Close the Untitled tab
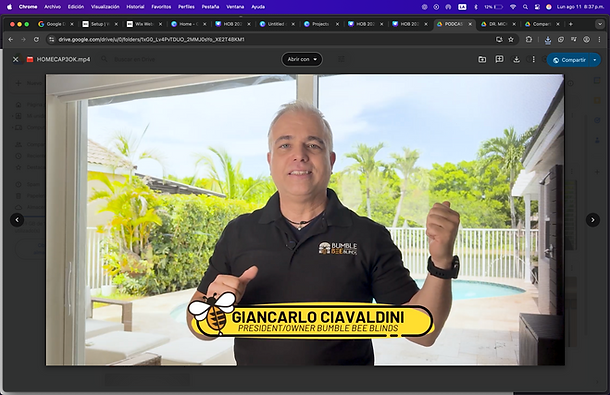The height and width of the screenshot is (395, 610). coord(293,24)
